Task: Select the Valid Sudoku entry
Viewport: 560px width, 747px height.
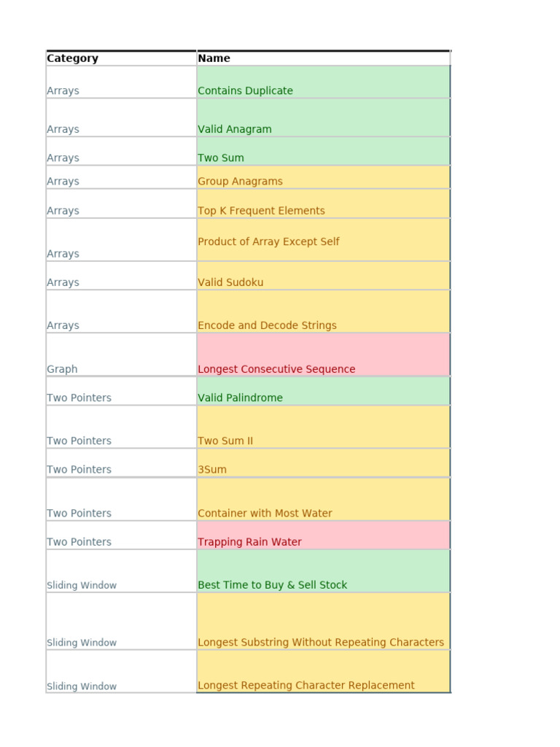Action: [x=231, y=282]
